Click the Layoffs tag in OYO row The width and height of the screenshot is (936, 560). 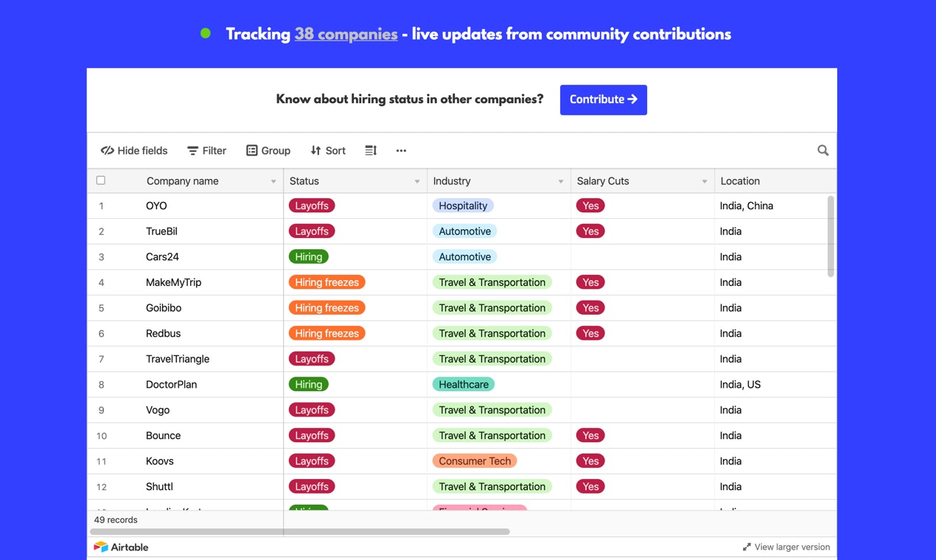tap(312, 206)
